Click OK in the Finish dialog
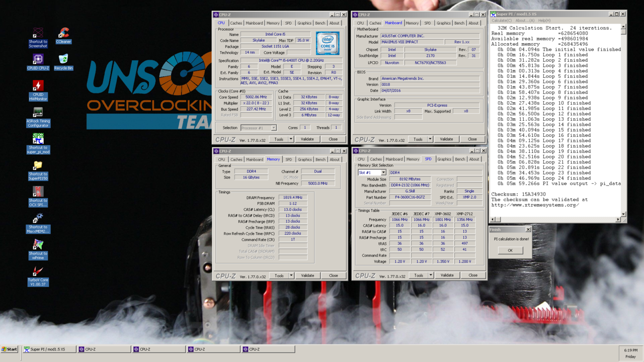Screen dimensions: 644x362 (x=510, y=250)
